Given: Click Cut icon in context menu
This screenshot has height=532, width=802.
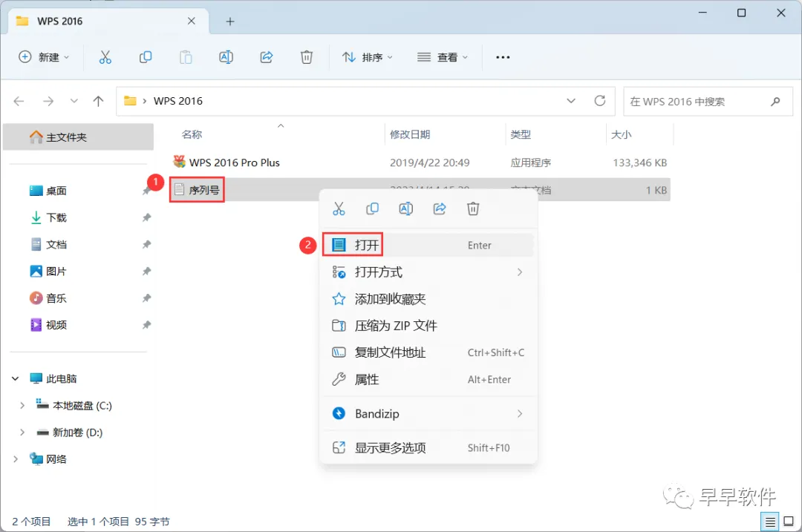Looking at the screenshot, I should 339,208.
